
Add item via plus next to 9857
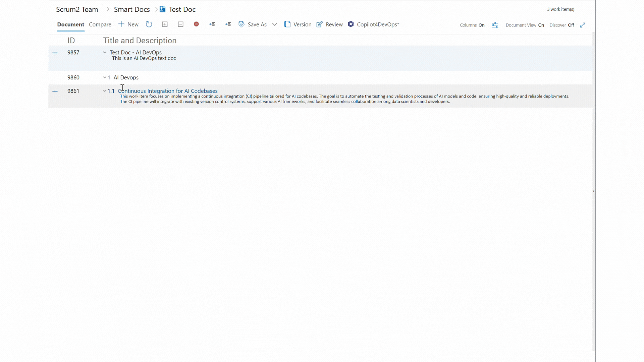(55, 53)
